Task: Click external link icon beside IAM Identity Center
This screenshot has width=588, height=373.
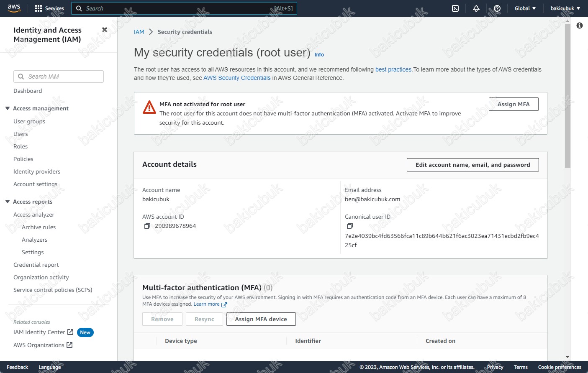Action: point(70,332)
